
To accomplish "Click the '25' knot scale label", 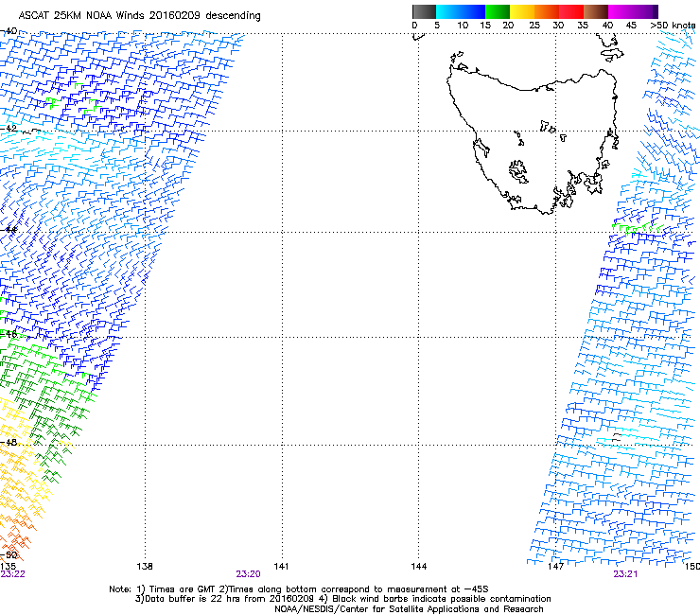I will click(534, 26).
